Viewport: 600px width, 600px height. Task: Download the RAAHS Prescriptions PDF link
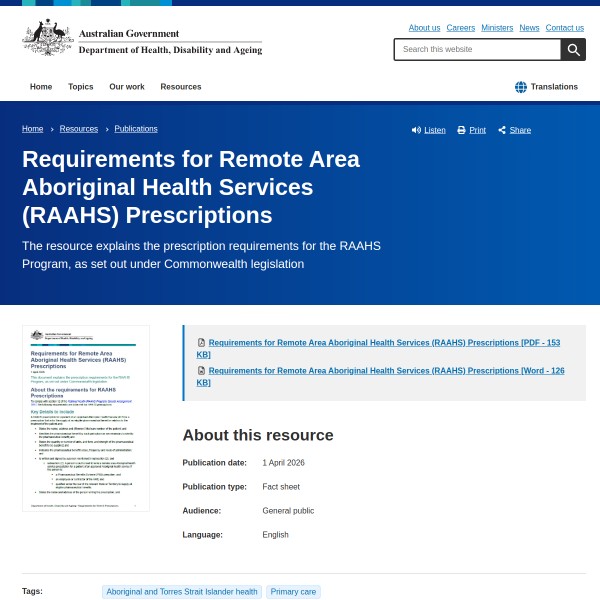(x=384, y=343)
